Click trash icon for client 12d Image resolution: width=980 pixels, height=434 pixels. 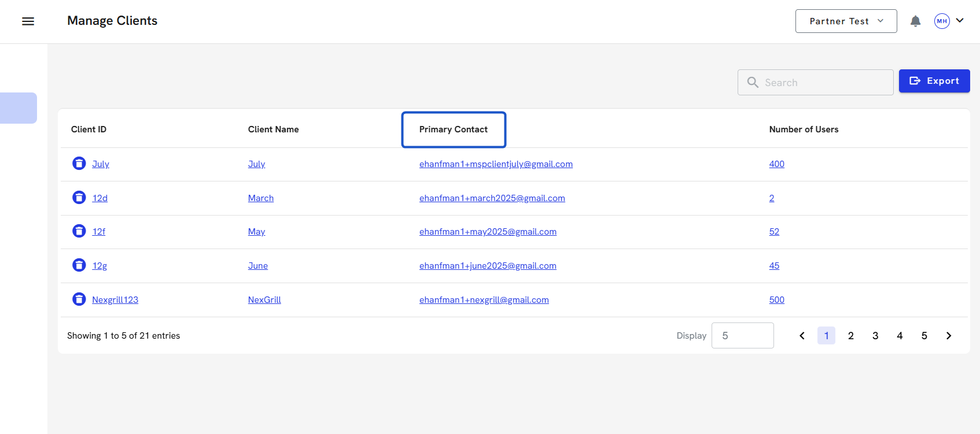click(79, 198)
